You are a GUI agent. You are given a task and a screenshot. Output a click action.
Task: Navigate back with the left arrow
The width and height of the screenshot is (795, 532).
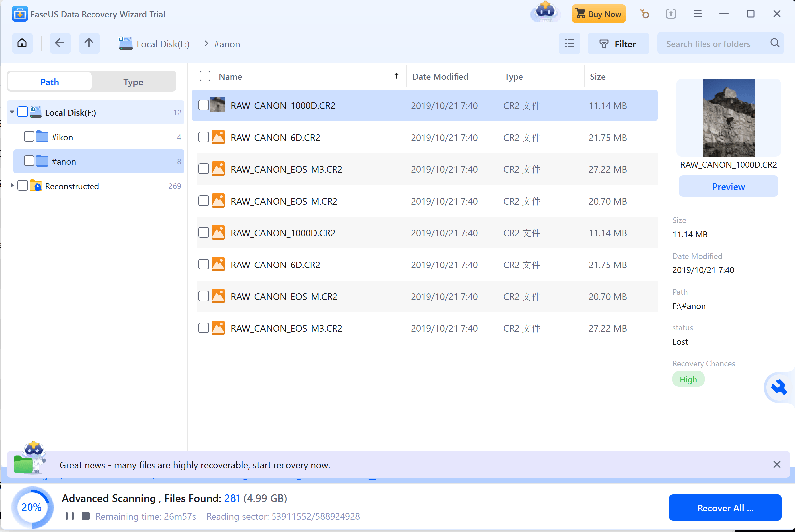(x=60, y=43)
